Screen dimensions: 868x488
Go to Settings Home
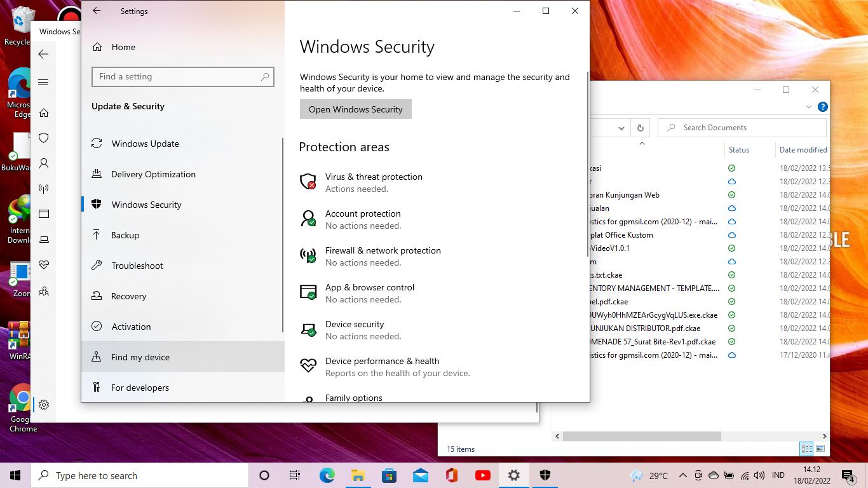[x=123, y=47]
